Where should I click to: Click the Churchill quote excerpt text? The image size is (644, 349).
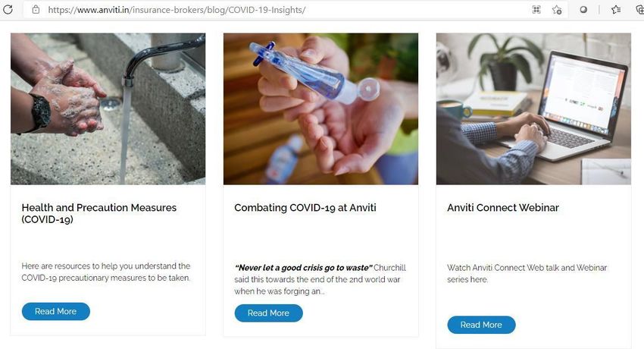(x=320, y=279)
